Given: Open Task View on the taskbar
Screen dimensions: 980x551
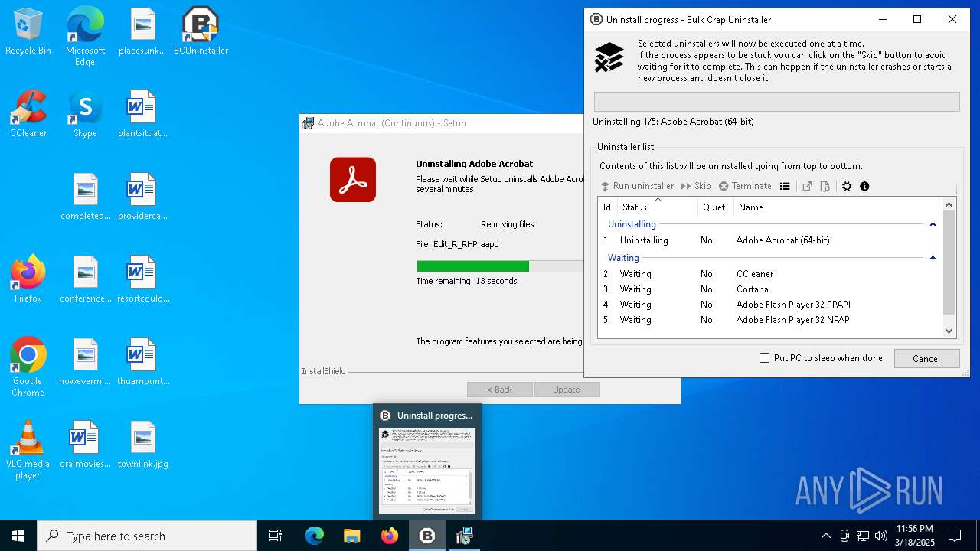Looking at the screenshot, I should [276, 536].
